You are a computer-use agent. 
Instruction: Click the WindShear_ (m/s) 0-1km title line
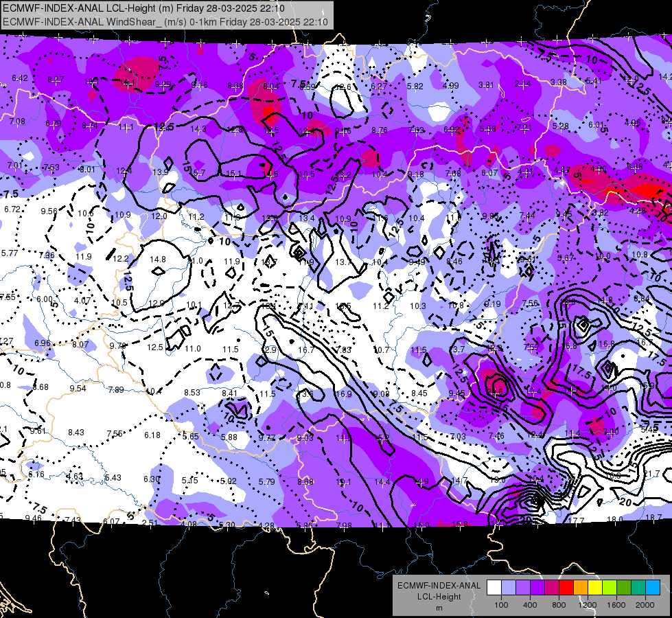coord(165,21)
